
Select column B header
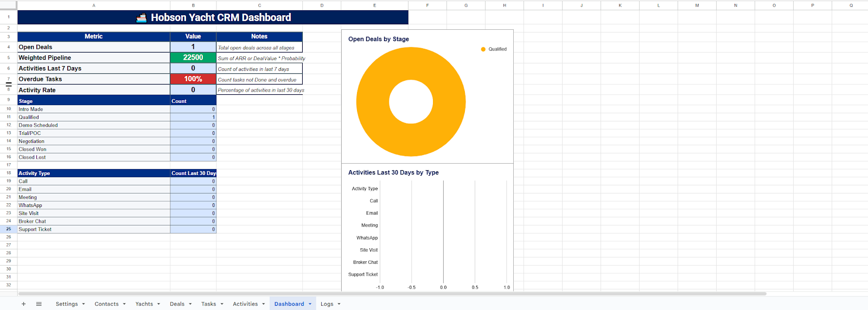click(193, 5)
